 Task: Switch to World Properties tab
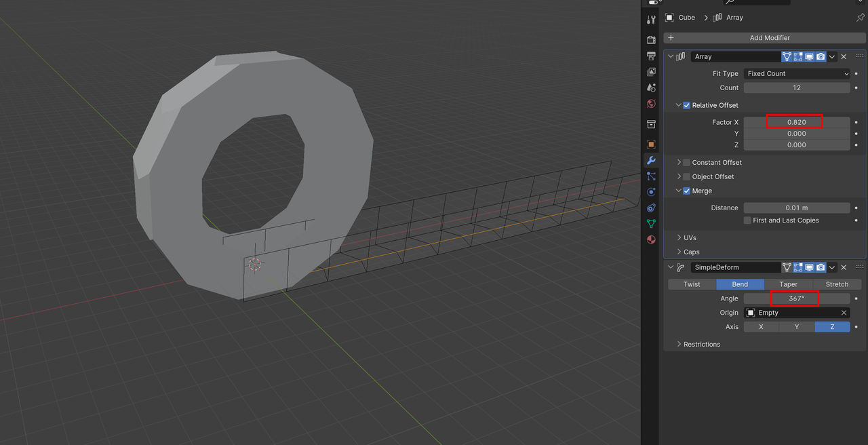(650, 103)
